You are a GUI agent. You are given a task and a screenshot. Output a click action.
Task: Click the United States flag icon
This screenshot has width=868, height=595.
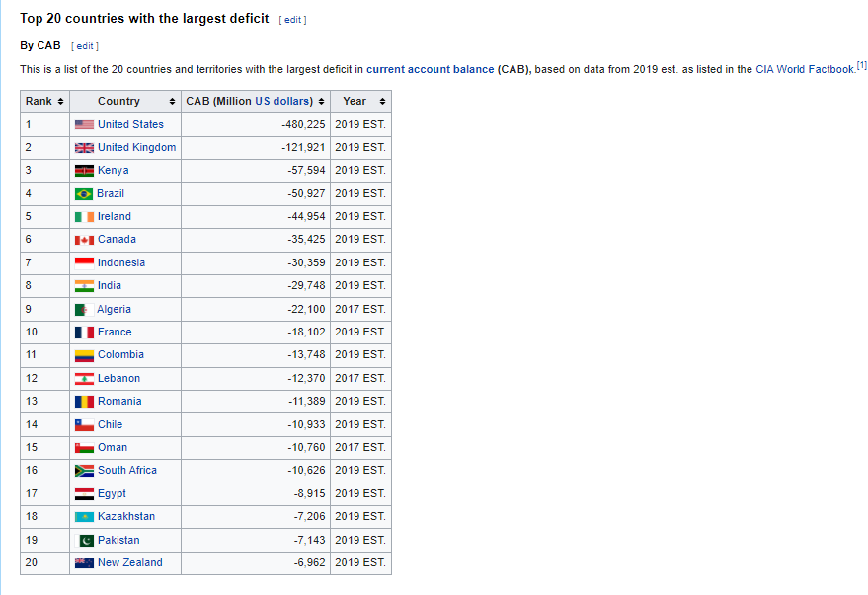point(84,124)
